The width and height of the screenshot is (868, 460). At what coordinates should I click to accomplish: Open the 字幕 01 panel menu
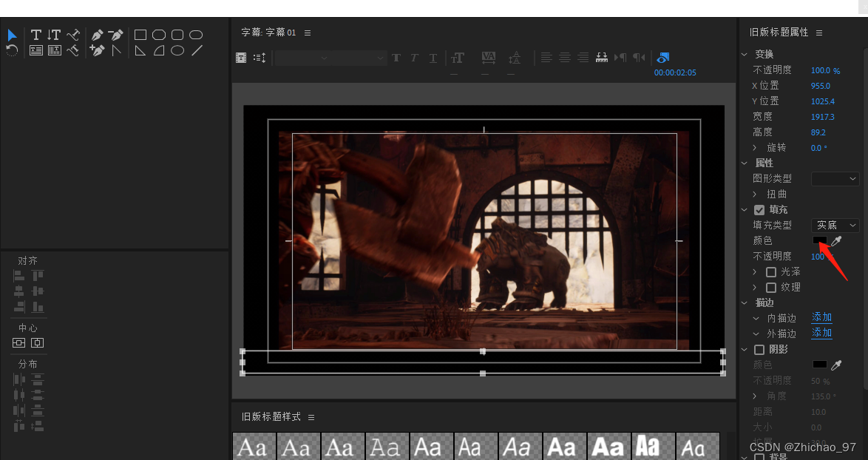point(308,33)
